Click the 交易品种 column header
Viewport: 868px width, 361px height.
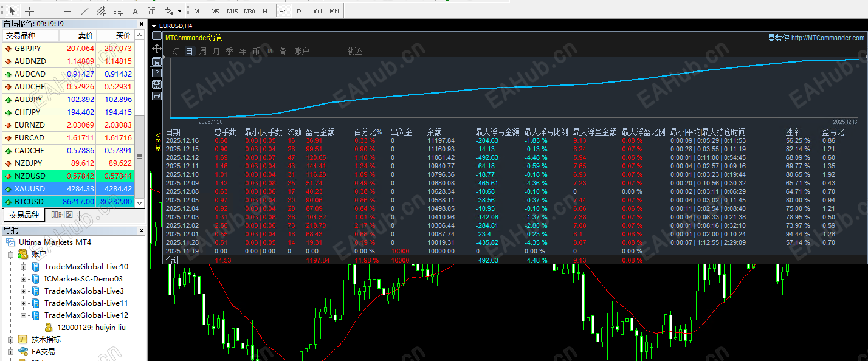coord(30,36)
